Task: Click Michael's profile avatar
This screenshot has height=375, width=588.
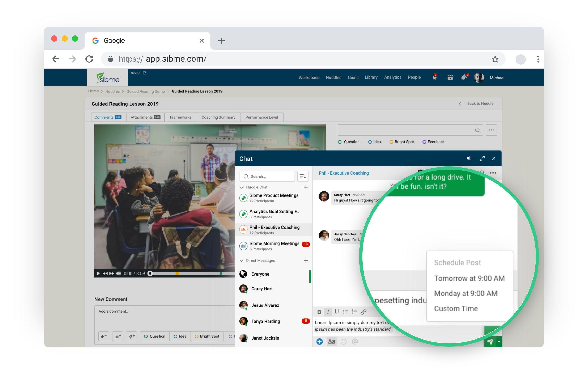Action: pos(479,78)
